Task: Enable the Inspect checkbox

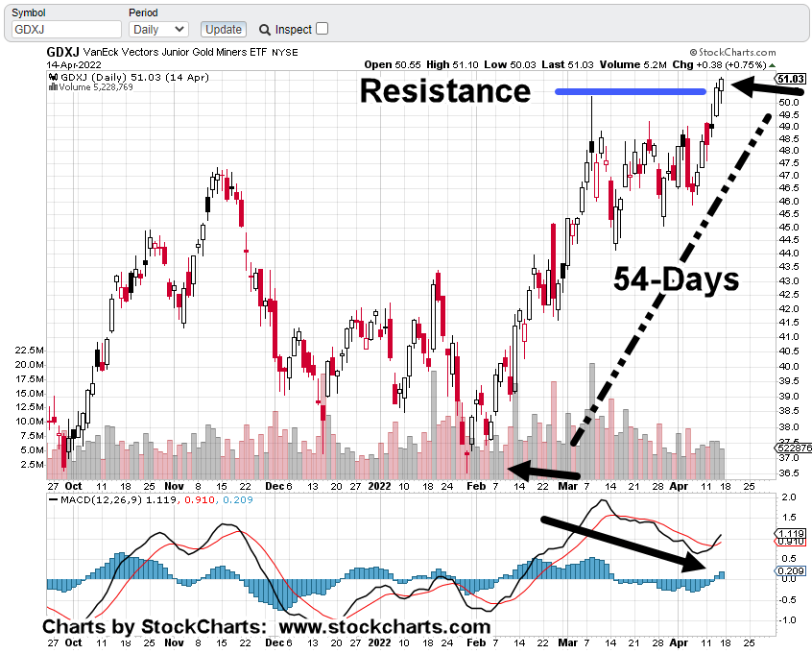Action: tap(322, 29)
